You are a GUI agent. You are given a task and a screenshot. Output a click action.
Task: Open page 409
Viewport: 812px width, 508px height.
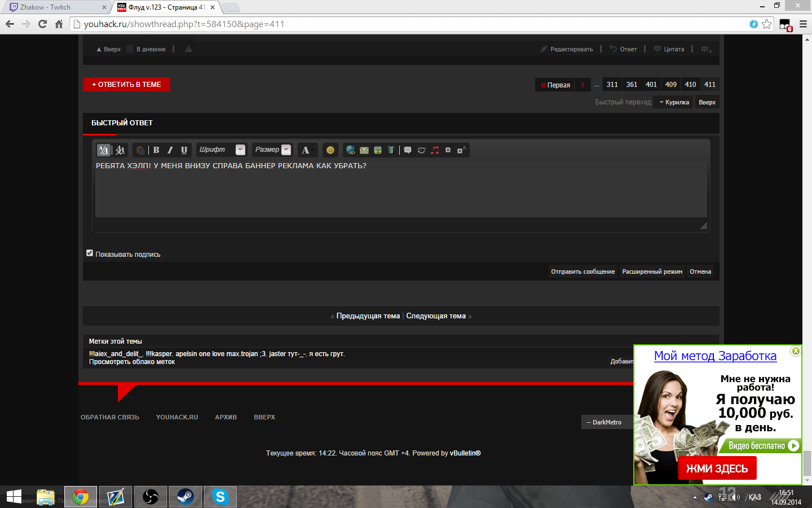pyautogui.click(x=671, y=85)
